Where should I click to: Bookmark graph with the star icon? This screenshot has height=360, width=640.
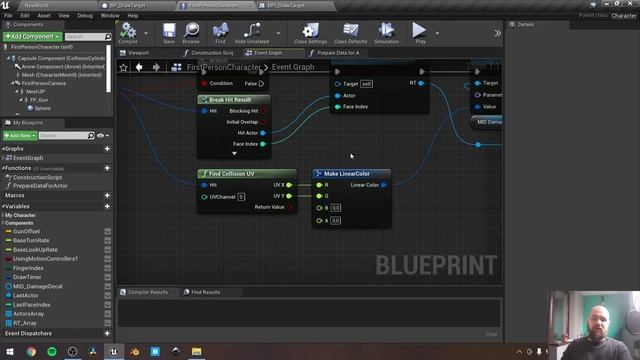click(124, 67)
